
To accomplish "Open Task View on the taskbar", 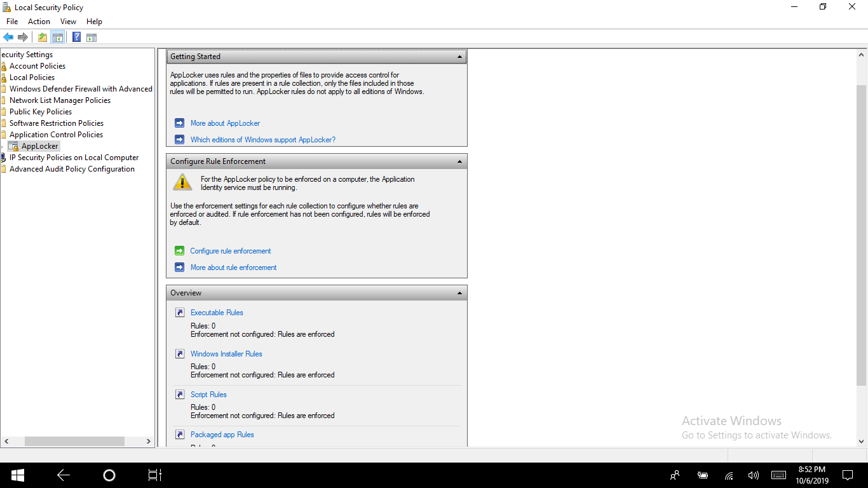I will click(155, 475).
